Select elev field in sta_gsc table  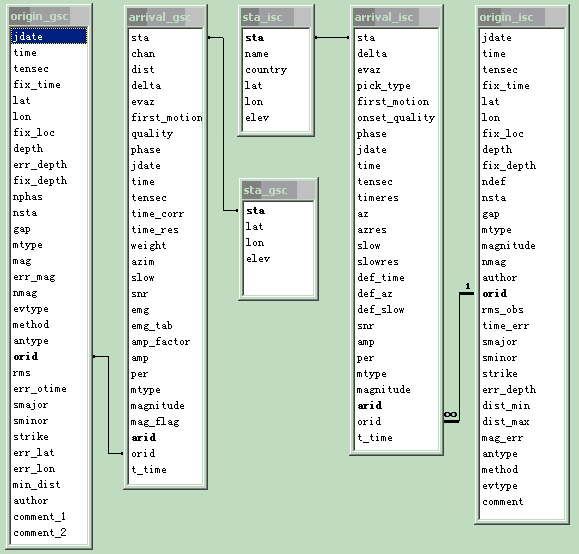(x=258, y=259)
